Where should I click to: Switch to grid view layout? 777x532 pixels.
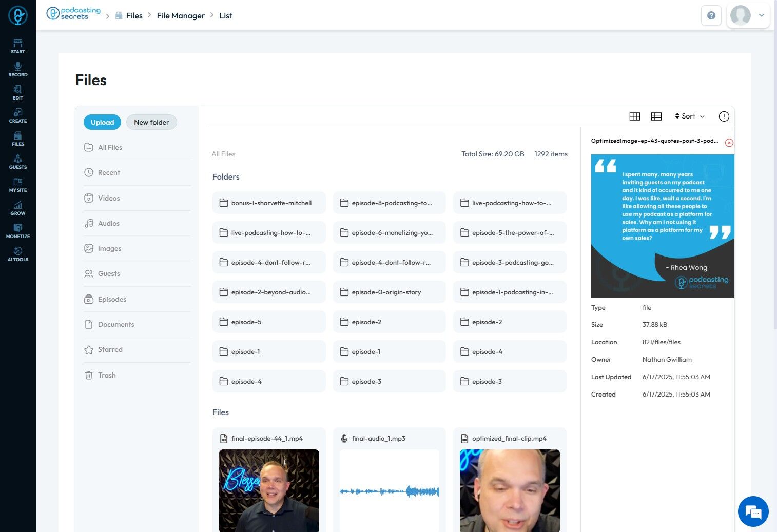[x=634, y=116]
